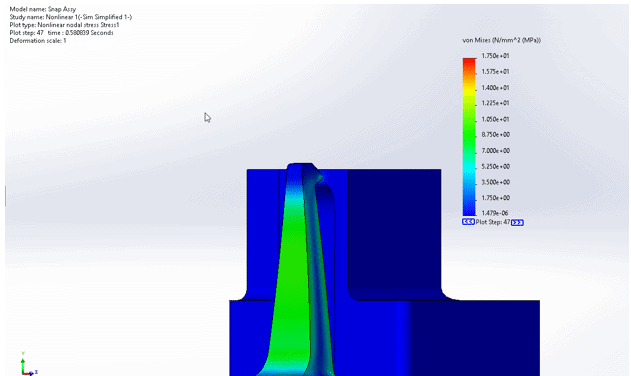Screen dimensions: 631x376
Task: Select the legend maximum value 1.750e+01
Action: pyautogui.click(x=495, y=56)
